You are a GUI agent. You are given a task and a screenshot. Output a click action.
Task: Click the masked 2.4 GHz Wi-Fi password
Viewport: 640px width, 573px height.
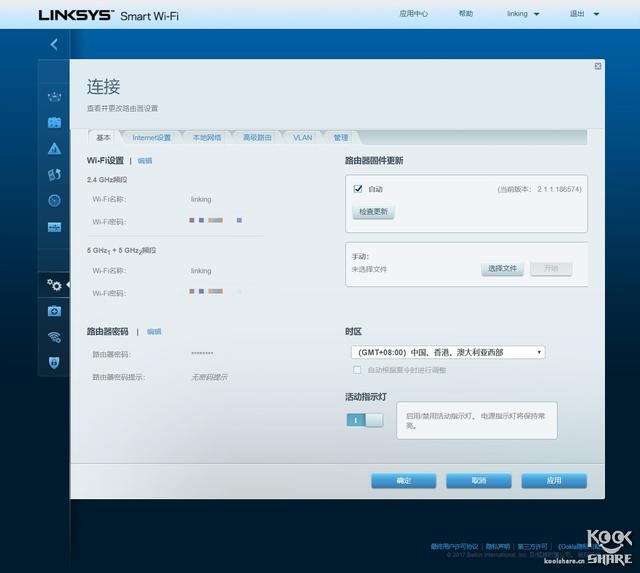(x=216, y=220)
